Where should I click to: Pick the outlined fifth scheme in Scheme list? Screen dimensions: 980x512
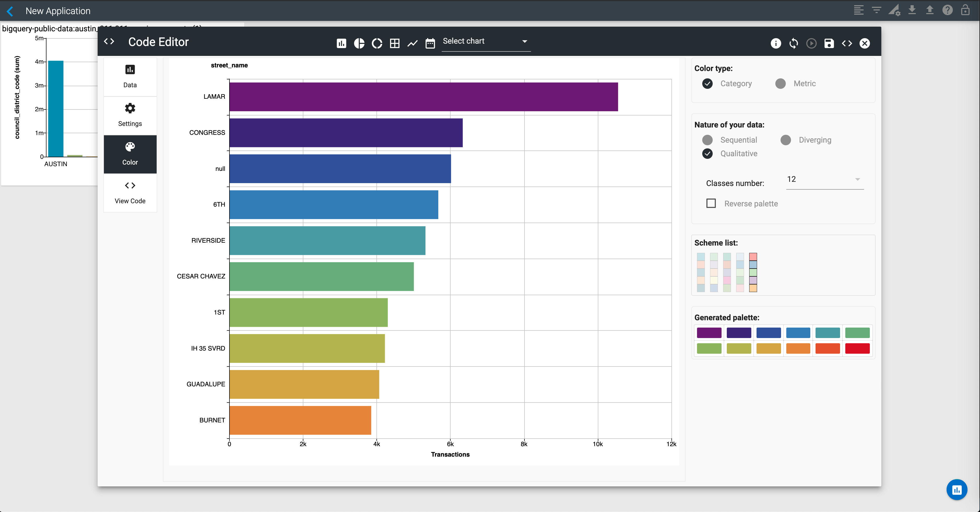[x=753, y=272]
